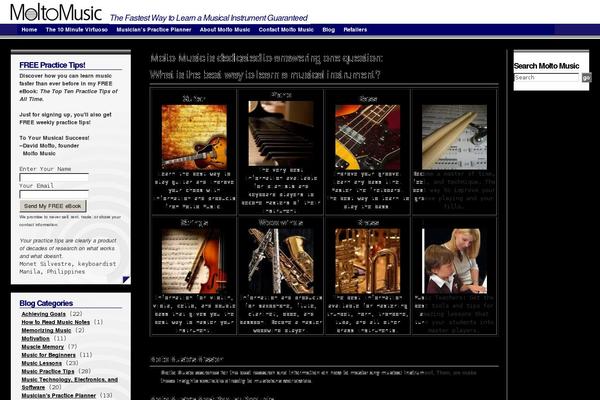
Task: Open The 10 Minute Virtuoso page
Action: (77, 29)
